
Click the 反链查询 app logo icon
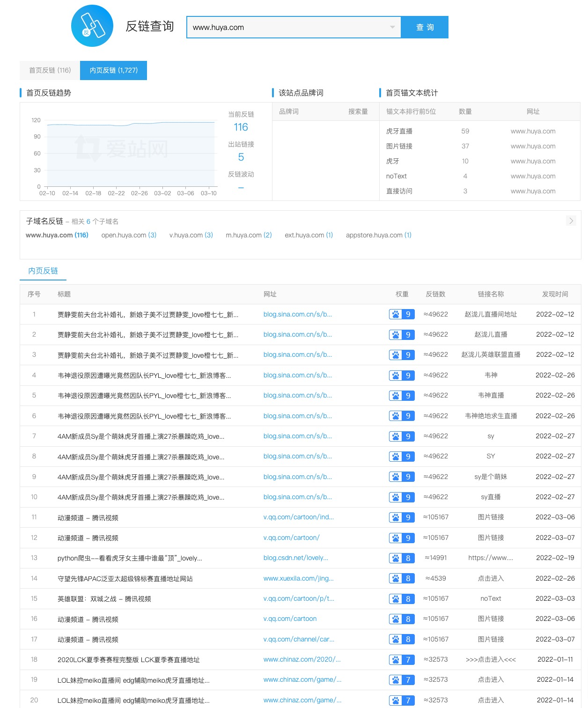coord(92,27)
